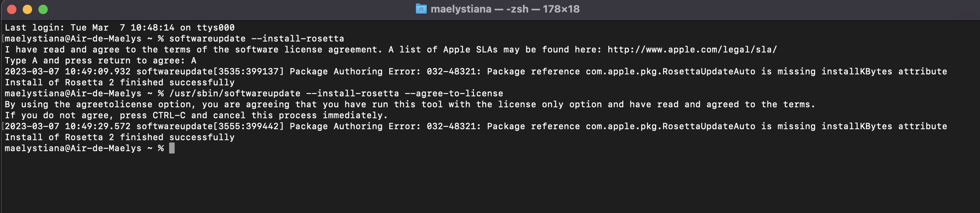Click the 'By using the agreetolicense option' line

pyautogui.click(x=410, y=104)
